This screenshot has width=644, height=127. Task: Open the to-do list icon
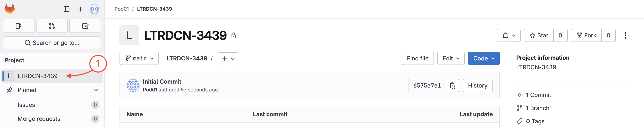point(85,26)
